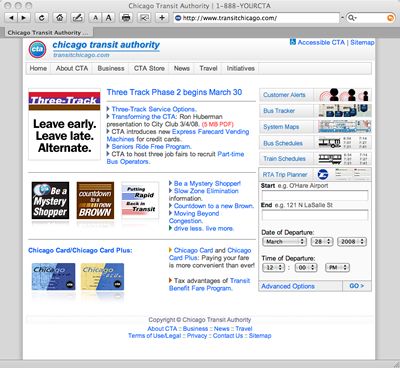The height and width of the screenshot is (368, 400).
Task: Open the departure month dropdown showing March
Action: pyautogui.click(x=284, y=242)
